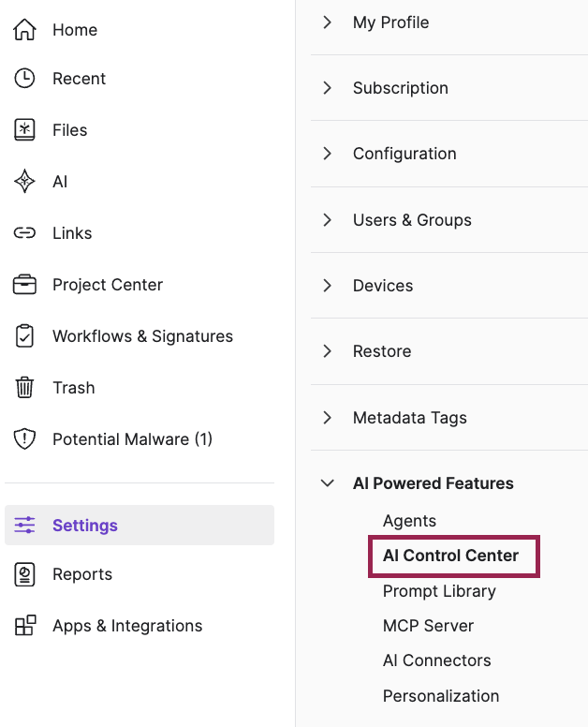This screenshot has height=727, width=588.
Task: Click the Home house icon
Action: point(24,30)
